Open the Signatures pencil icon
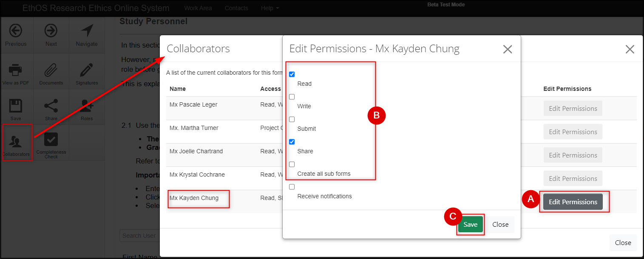The width and height of the screenshot is (644, 259). [87, 70]
